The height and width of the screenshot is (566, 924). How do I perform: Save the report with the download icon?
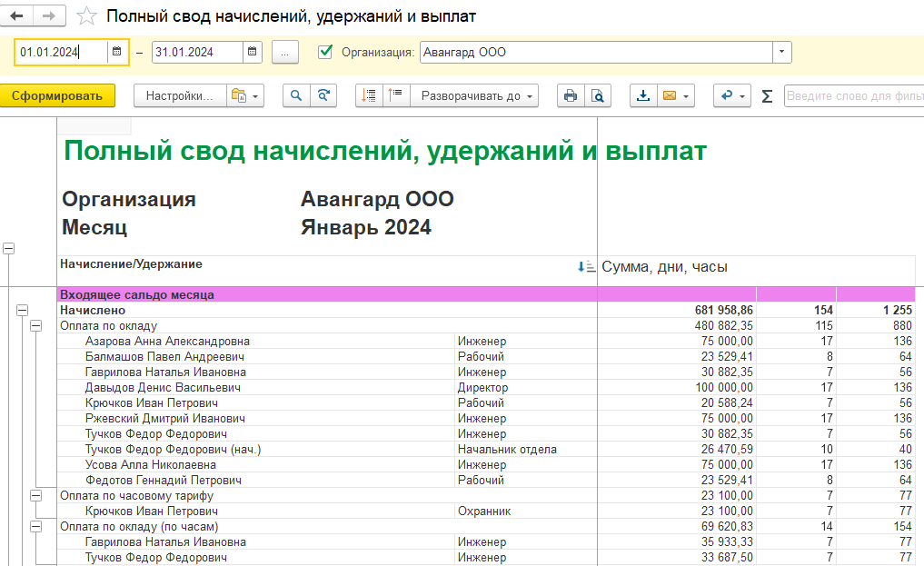pos(643,95)
